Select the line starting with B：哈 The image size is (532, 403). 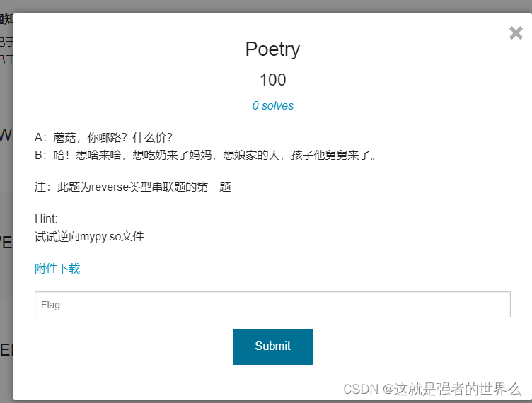pos(206,156)
